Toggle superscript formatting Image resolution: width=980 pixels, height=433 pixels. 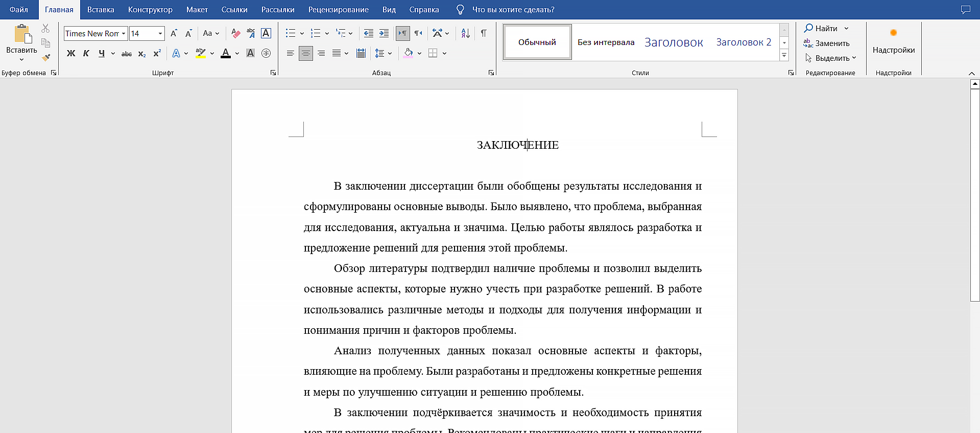click(x=157, y=53)
